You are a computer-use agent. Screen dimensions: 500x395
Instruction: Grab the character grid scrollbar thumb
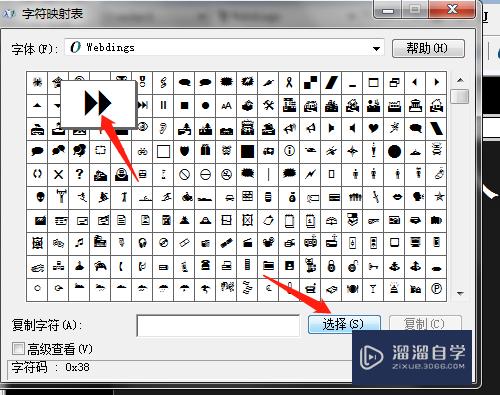460,96
